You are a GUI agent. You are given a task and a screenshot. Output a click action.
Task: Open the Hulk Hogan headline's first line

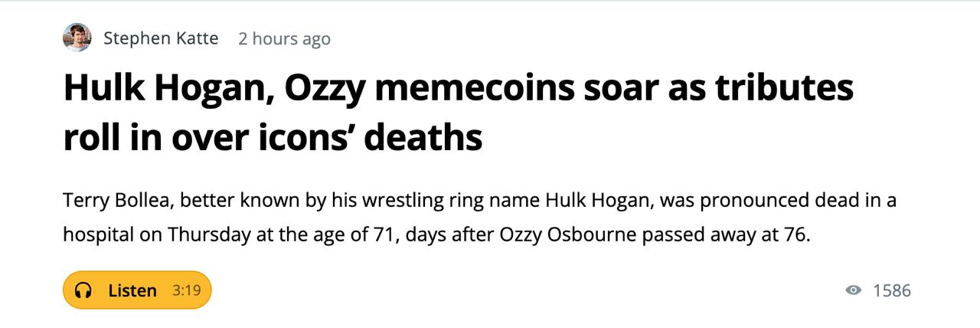[458, 89]
